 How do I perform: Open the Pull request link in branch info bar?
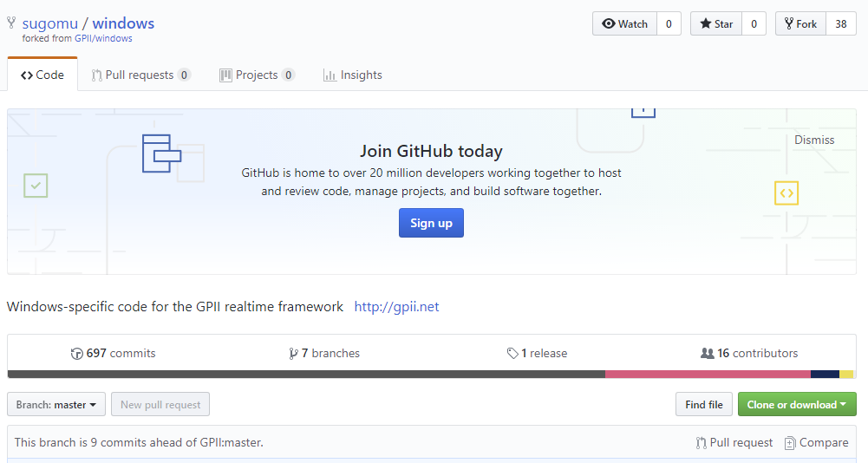pos(734,442)
